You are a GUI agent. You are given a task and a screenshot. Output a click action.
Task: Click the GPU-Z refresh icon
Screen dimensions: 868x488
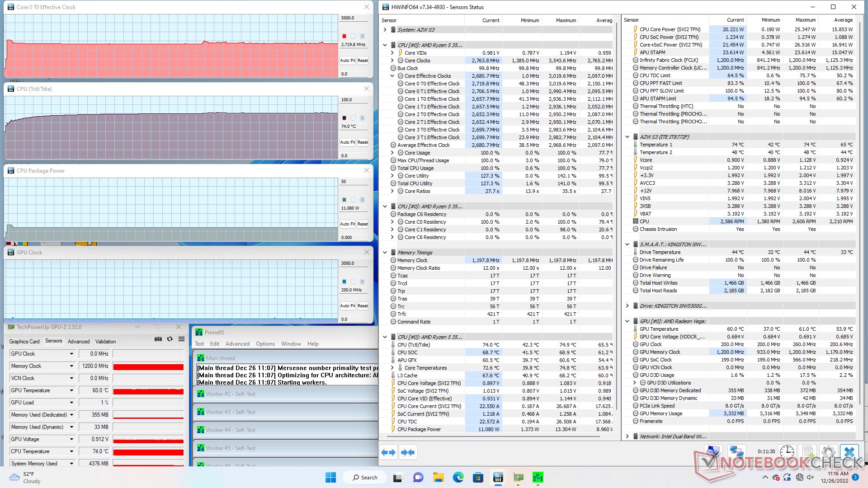[170, 339]
